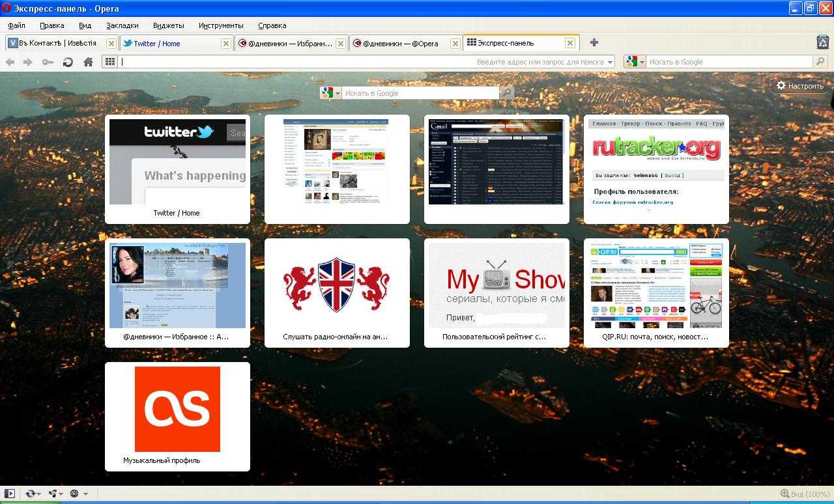The width and height of the screenshot is (834, 504).
Task: Open address bar history dropdown arrow
Action: 610,62
